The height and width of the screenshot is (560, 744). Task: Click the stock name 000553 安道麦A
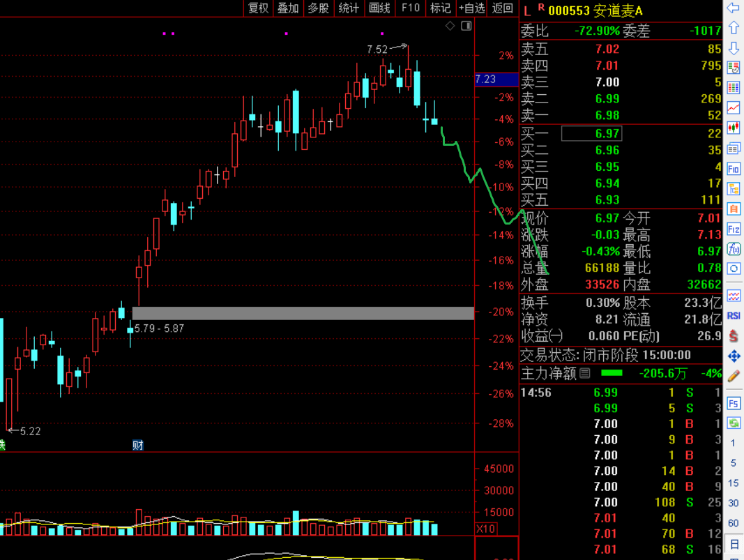click(x=595, y=11)
